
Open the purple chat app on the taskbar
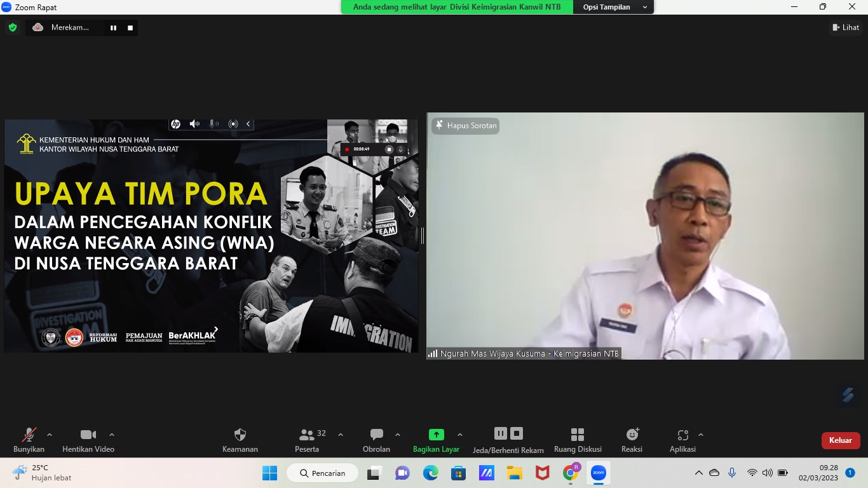tap(402, 473)
